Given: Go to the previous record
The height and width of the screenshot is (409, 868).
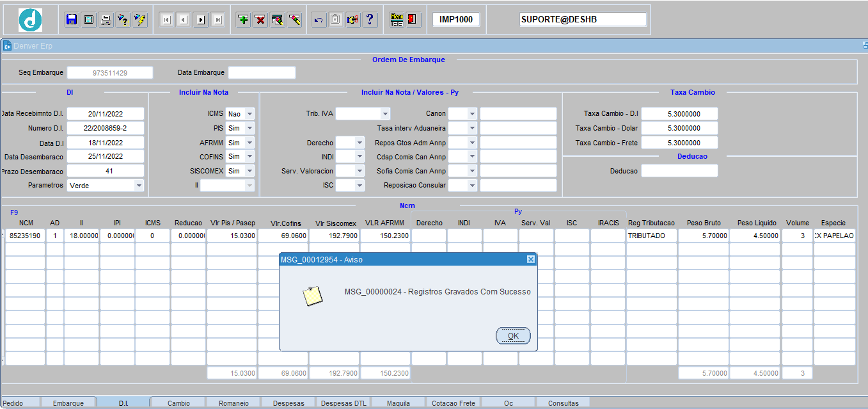Looking at the screenshot, I should tap(184, 20).
